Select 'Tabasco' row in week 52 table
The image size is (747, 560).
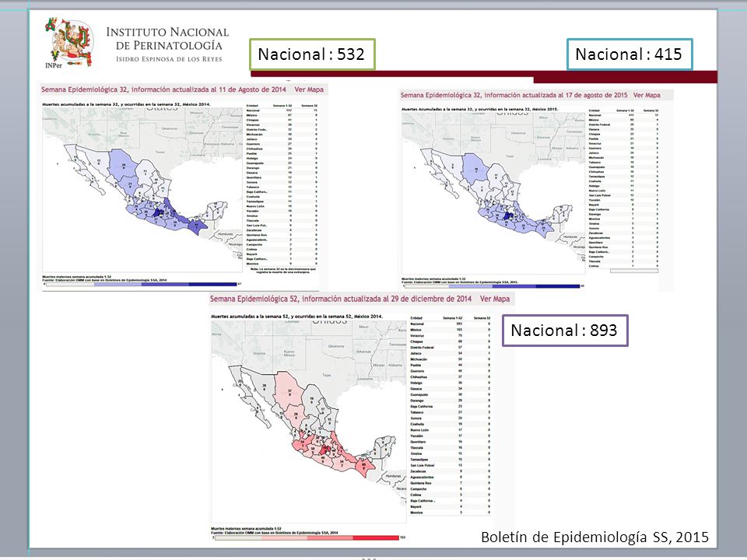(451, 412)
